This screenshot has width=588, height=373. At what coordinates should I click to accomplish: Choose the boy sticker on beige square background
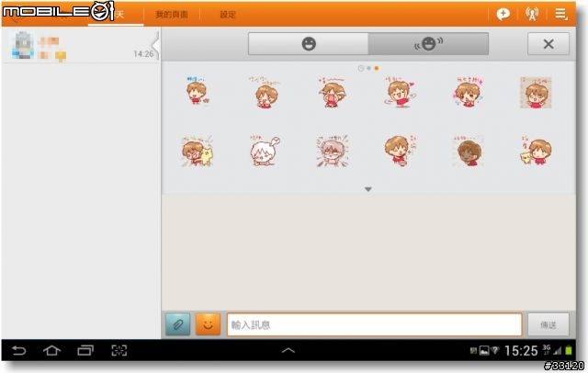[536, 93]
